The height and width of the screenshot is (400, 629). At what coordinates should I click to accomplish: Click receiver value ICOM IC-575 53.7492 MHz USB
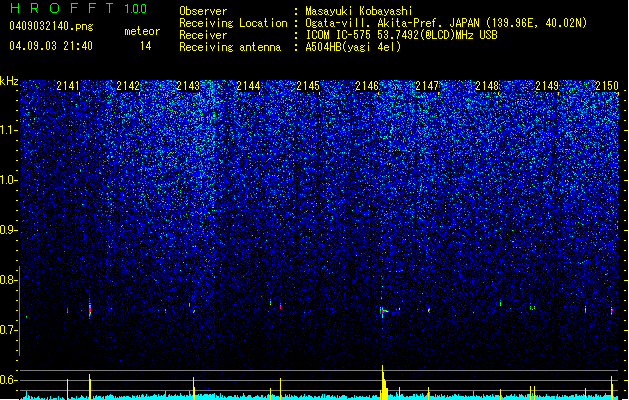tap(401, 35)
